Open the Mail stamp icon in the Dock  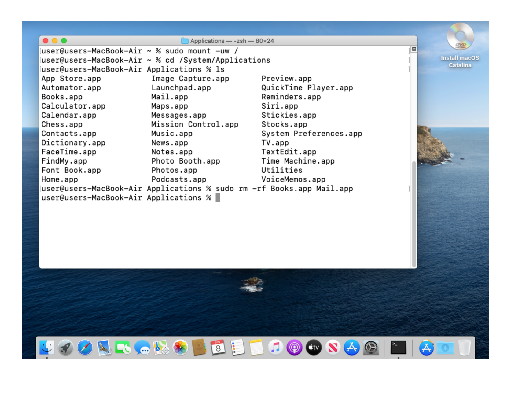click(104, 348)
